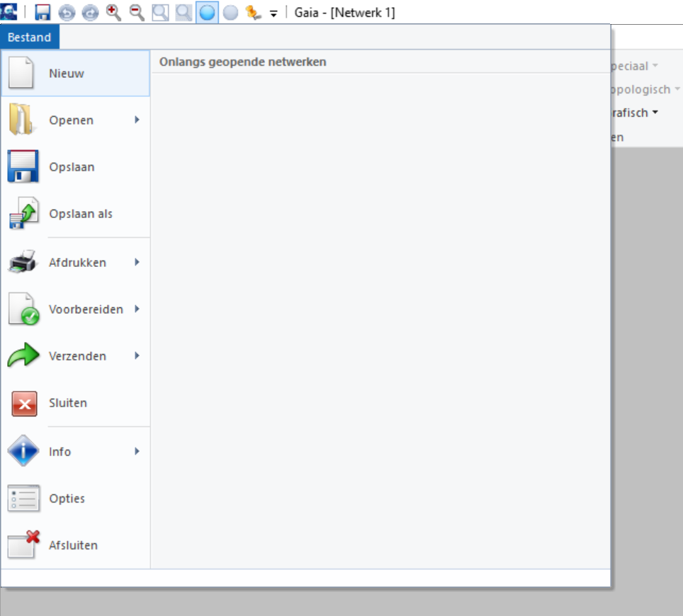Open Opties settings
Image resolution: width=683 pixels, height=616 pixels.
point(67,498)
